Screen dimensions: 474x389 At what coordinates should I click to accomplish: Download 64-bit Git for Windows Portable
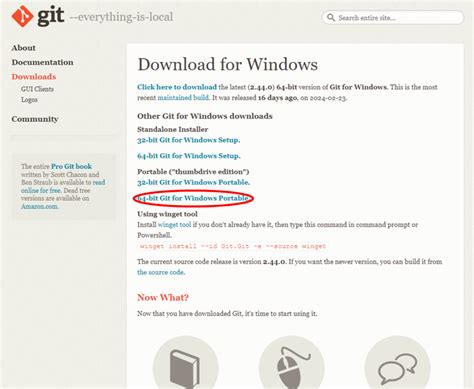pyautogui.click(x=193, y=198)
